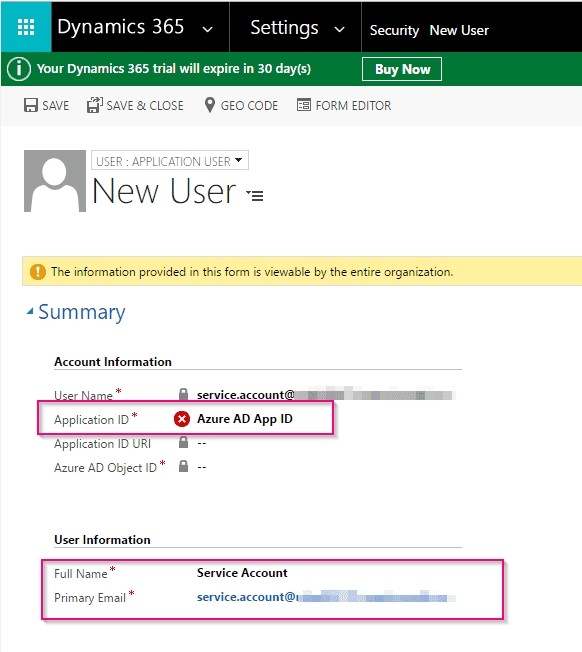Expand the Settings dropdown chevron
The image size is (582, 652).
pyautogui.click(x=340, y=30)
